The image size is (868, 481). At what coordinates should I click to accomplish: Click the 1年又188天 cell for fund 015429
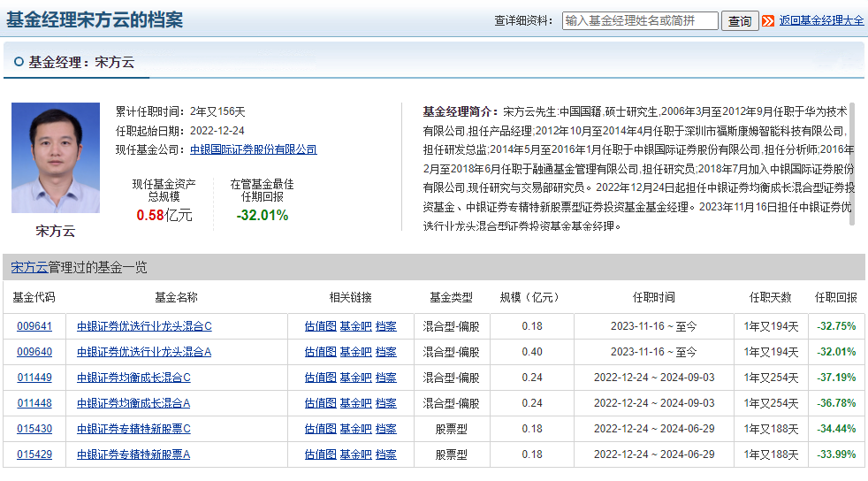tap(771, 454)
